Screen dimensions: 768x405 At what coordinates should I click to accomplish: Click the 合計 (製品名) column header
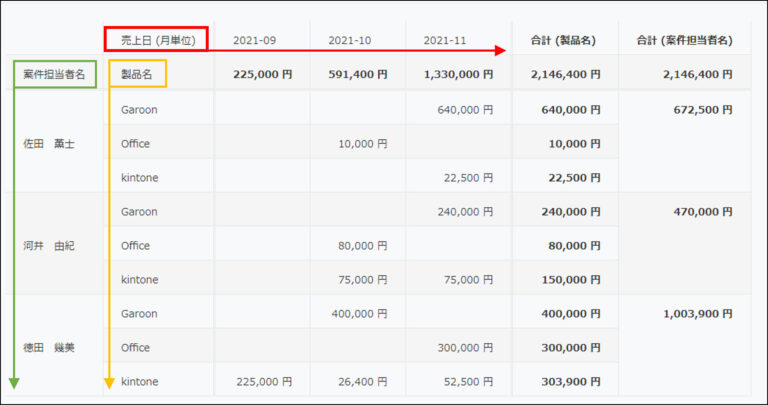pyautogui.click(x=563, y=40)
